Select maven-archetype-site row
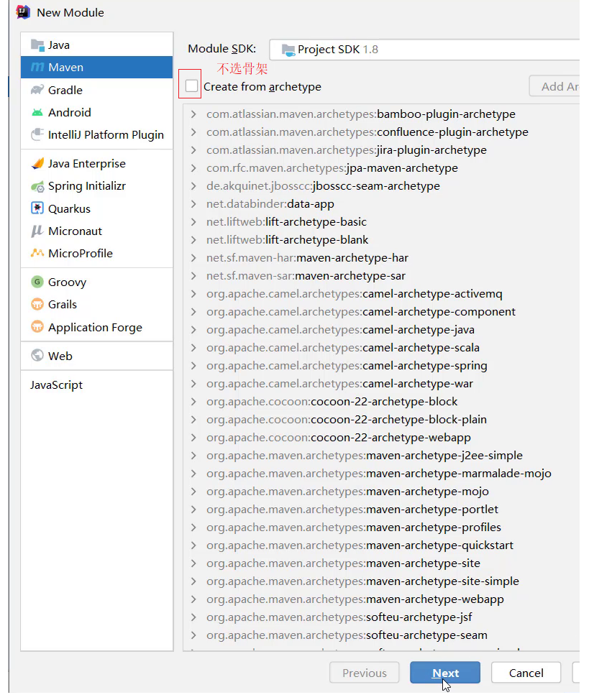This screenshot has height=700, width=594. point(381,563)
